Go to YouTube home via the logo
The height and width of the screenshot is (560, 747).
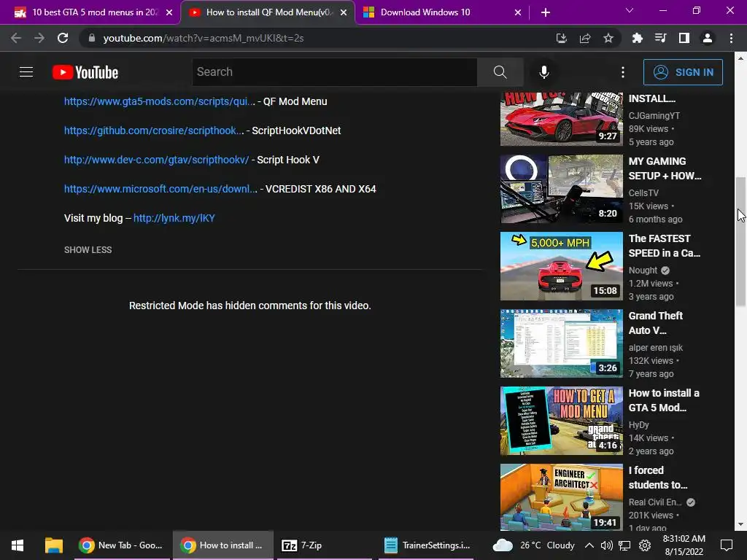[85, 72]
